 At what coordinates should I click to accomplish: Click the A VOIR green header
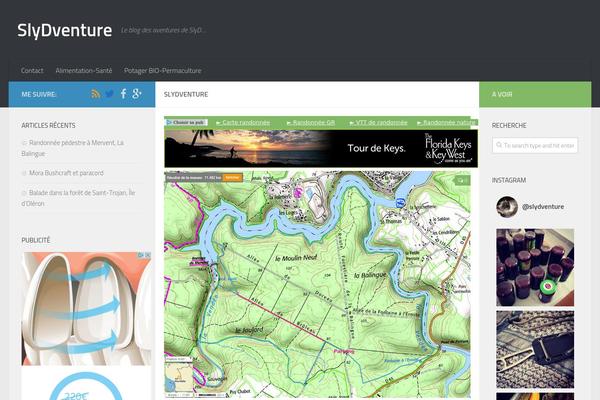tap(535, 94)
